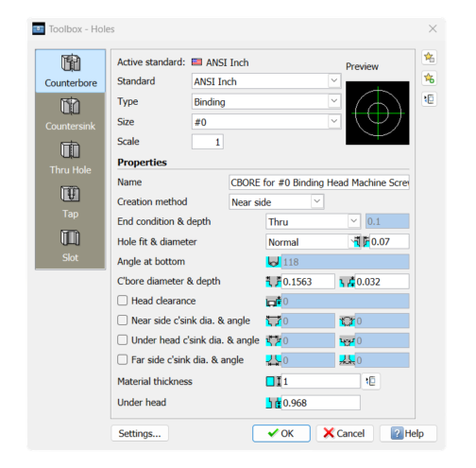Viewport: 476px width, 468px height.
Task: Switch to Countersink hole type
Action: coord(71,114)
